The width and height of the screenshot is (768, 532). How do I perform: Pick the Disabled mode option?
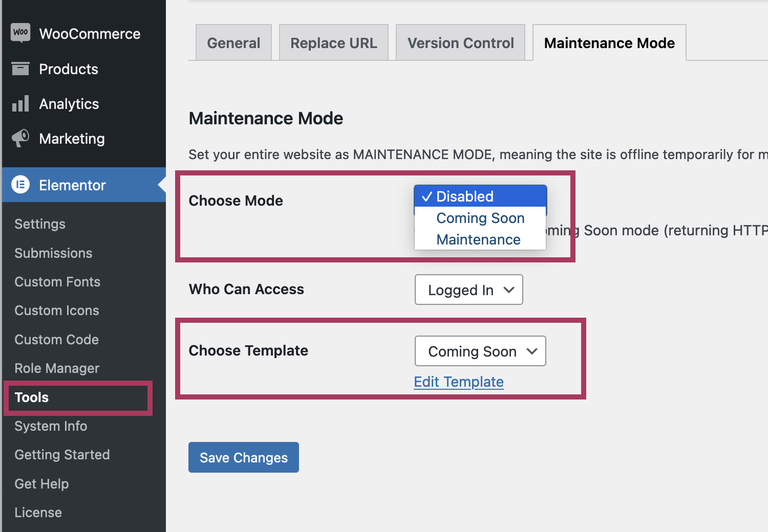pos(464,196)
